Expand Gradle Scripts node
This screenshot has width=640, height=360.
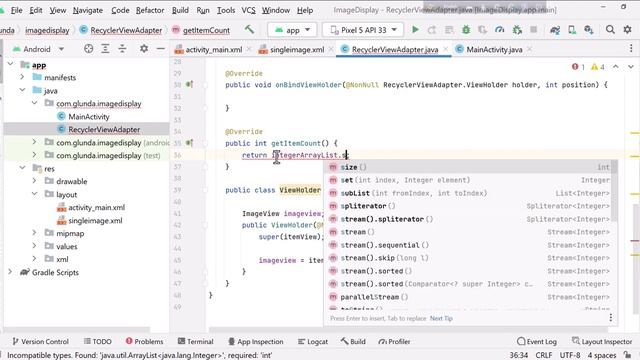click(x=11, y=272)
